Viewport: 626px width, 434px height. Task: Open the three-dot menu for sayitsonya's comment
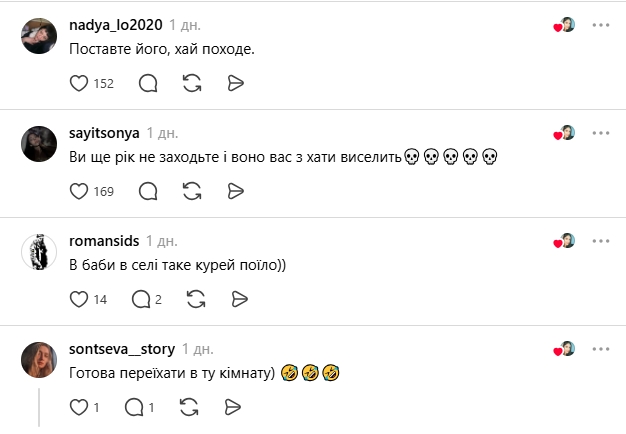pos(601,133)
